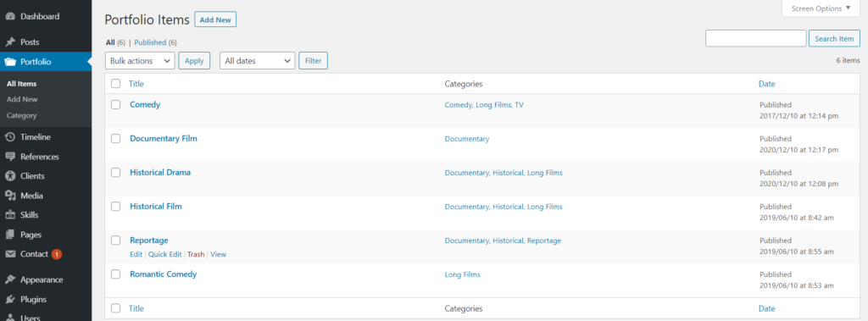The image size is (868, 321).
Task: Click the Clients person icon
Action: coord(10,176)
